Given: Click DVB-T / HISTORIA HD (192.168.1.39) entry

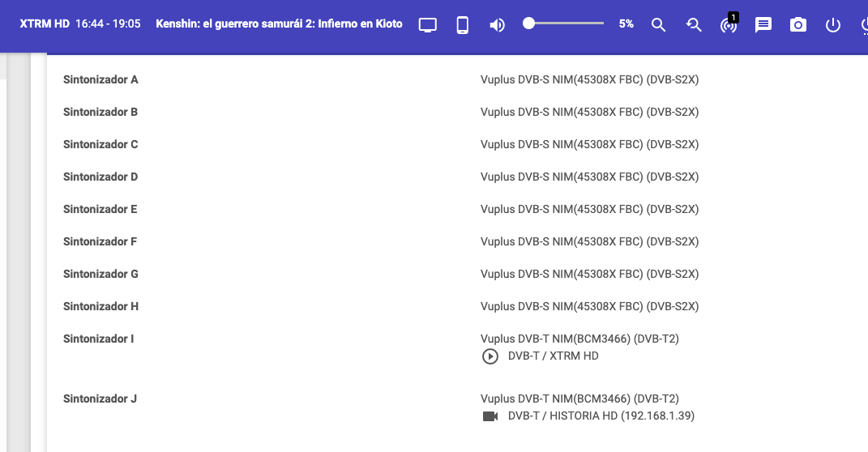Looking at the screenshot, I should pyautogui.click(x=601, y=416).
